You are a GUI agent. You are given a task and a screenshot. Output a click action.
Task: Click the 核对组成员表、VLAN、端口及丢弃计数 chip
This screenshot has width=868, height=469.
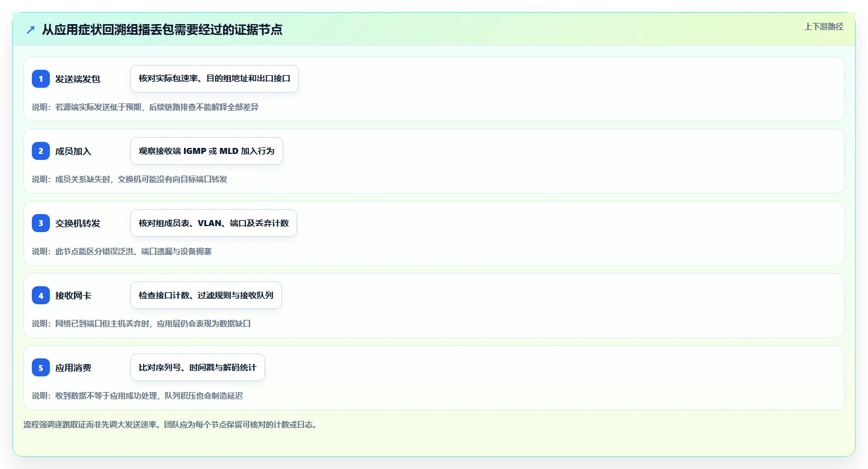click(x=213, y=223)
